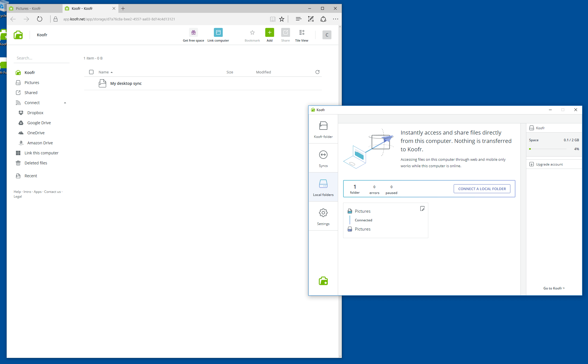Screen dimensions: 588x364
Task: Click the Get free space gift icon
Action: 193,33
